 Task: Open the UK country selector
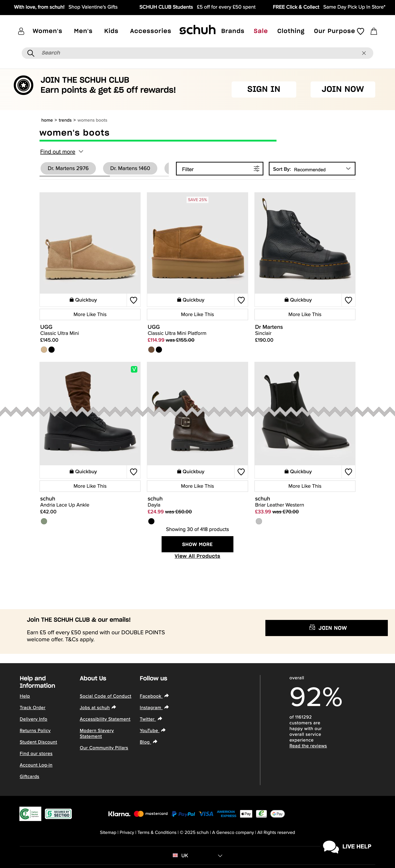coord(197,855)
